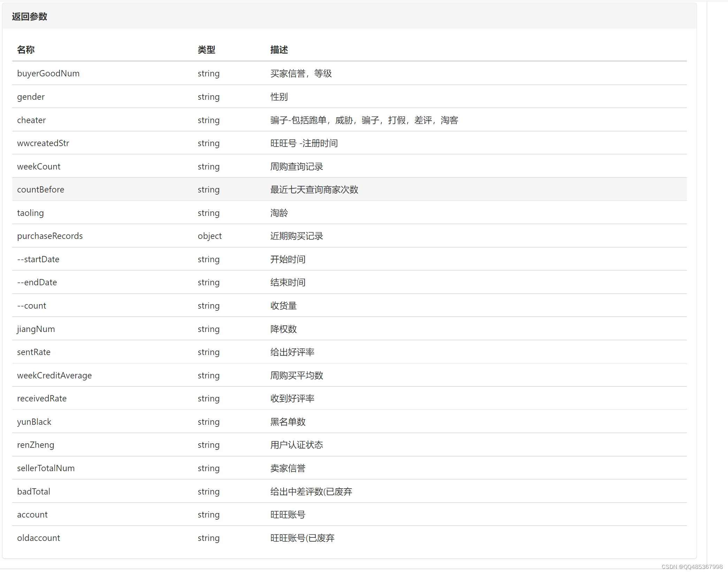Select the receivedRate parameter name

click(42, 398)
